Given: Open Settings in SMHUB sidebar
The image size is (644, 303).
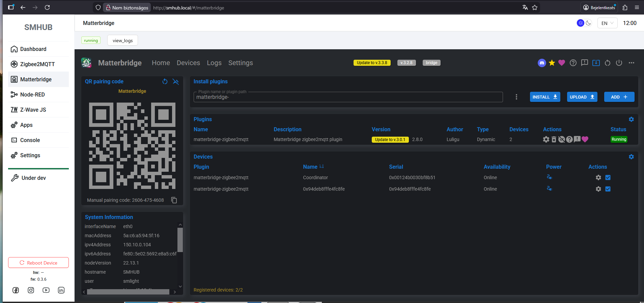Looking at the screenshot, I should (38, 155).
